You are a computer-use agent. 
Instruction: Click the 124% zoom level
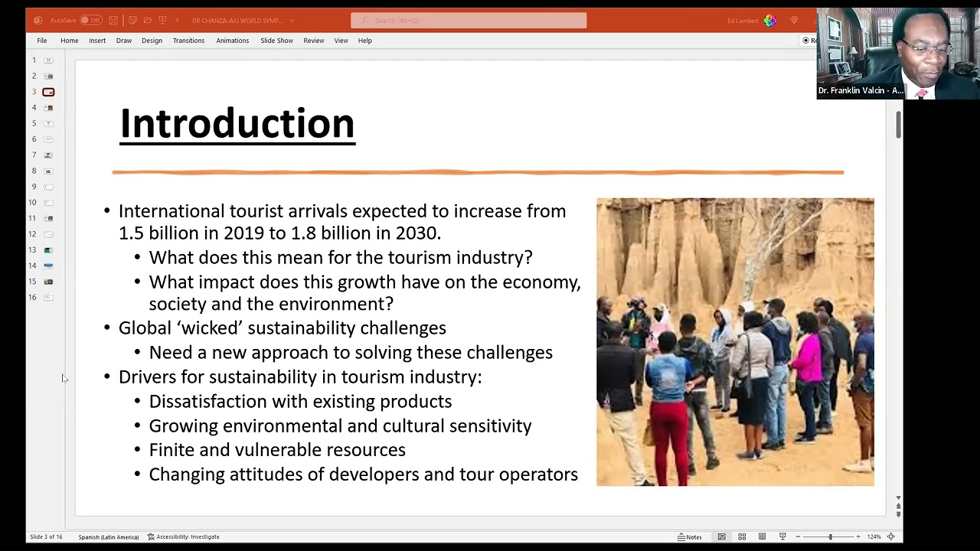tap(874, 536)
